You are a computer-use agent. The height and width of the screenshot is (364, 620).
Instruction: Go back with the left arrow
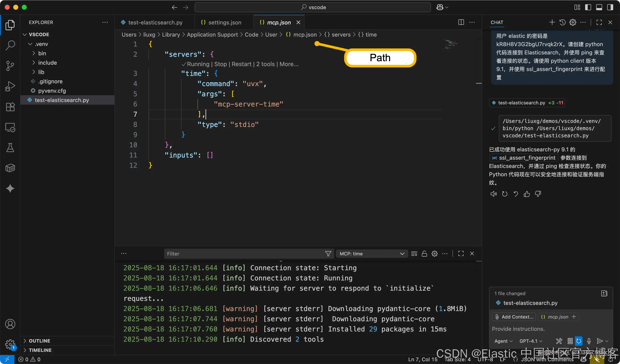[174, 7]
